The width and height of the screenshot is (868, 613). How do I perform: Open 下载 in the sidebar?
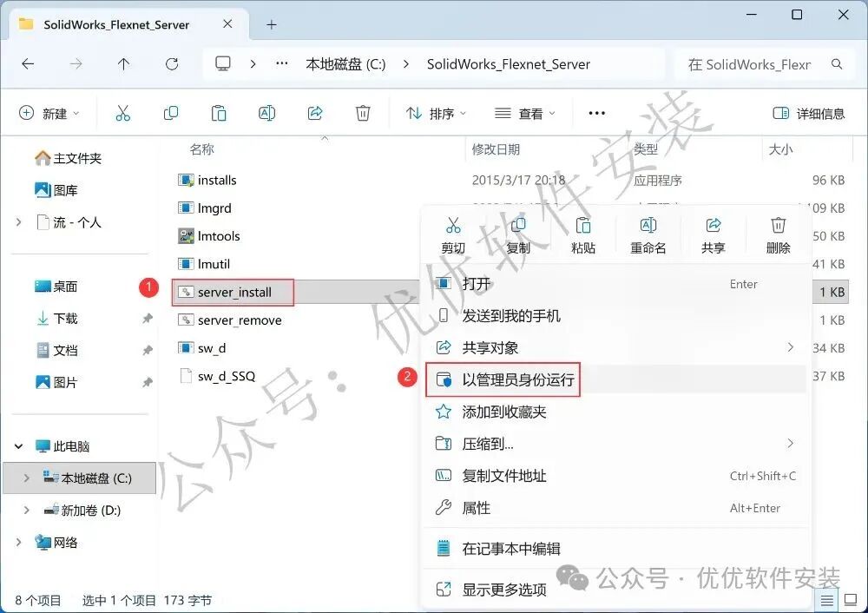tap(56, 319)
